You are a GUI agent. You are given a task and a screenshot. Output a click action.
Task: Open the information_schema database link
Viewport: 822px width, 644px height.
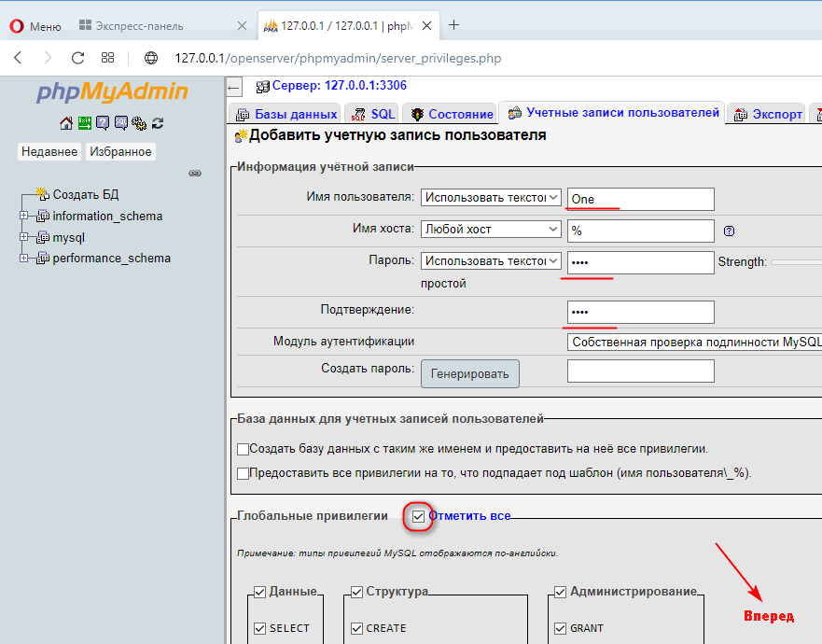coord(107,216)
